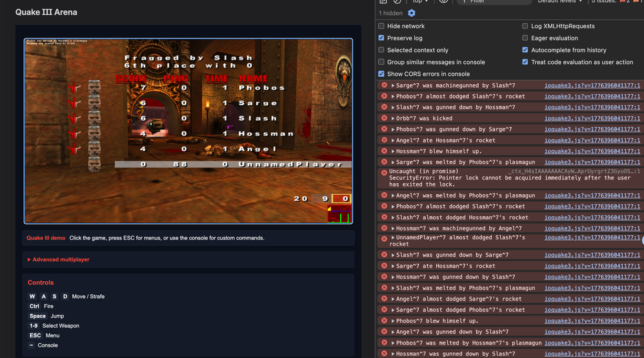This screenshot has height=358, width=644.
Task: Expand 'Slash was gunned down by Sarge' triangle
Action: (x=392, y=255)
